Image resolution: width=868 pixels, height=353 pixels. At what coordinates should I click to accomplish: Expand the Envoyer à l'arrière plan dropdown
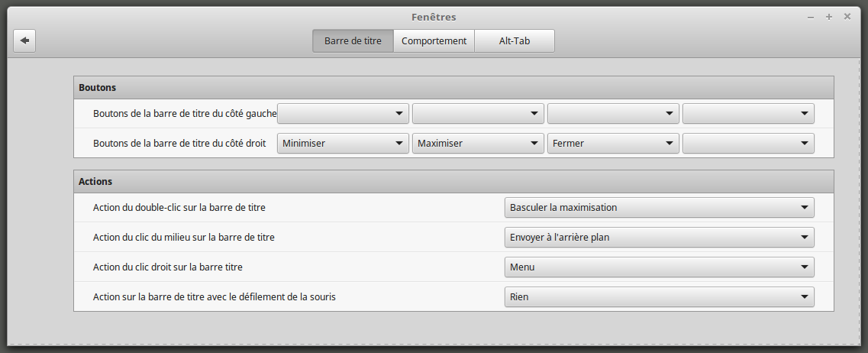coord(659,238)
